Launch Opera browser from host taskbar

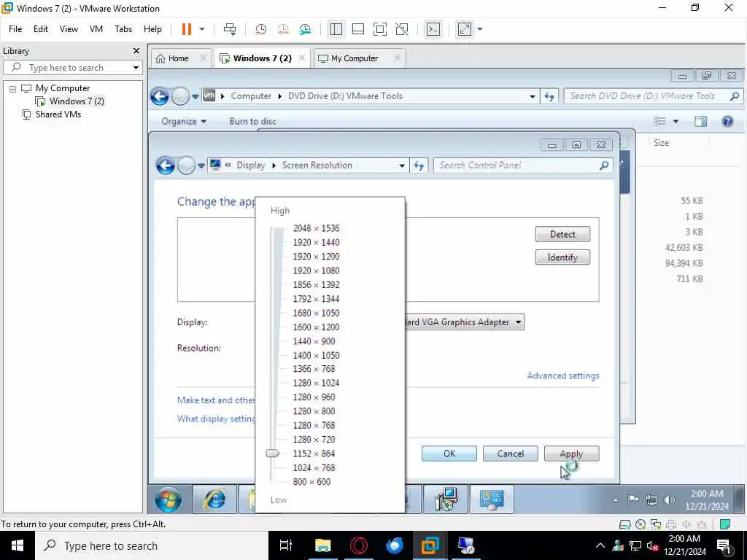358,545
